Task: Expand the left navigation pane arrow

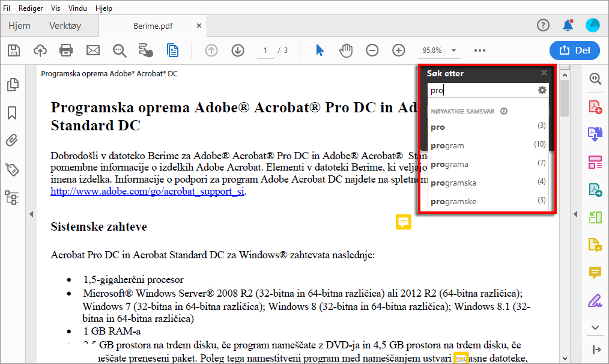Action: (x=31, y=214)
